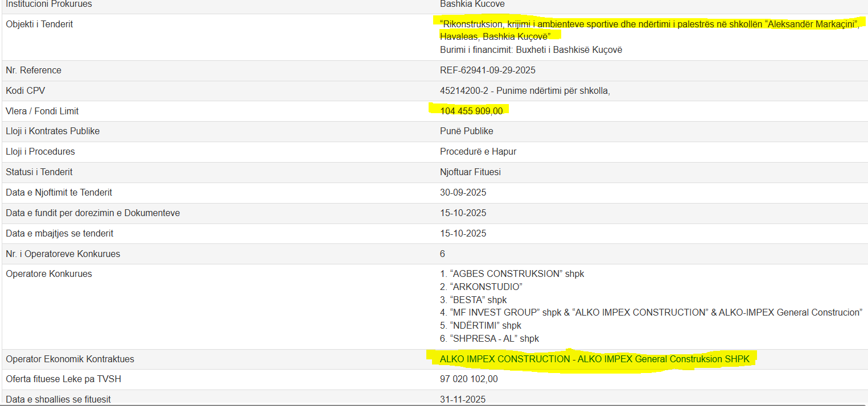Click the "Njoftuar Fituesi" tender status
868x406 pixels.
tap(470, 172)
